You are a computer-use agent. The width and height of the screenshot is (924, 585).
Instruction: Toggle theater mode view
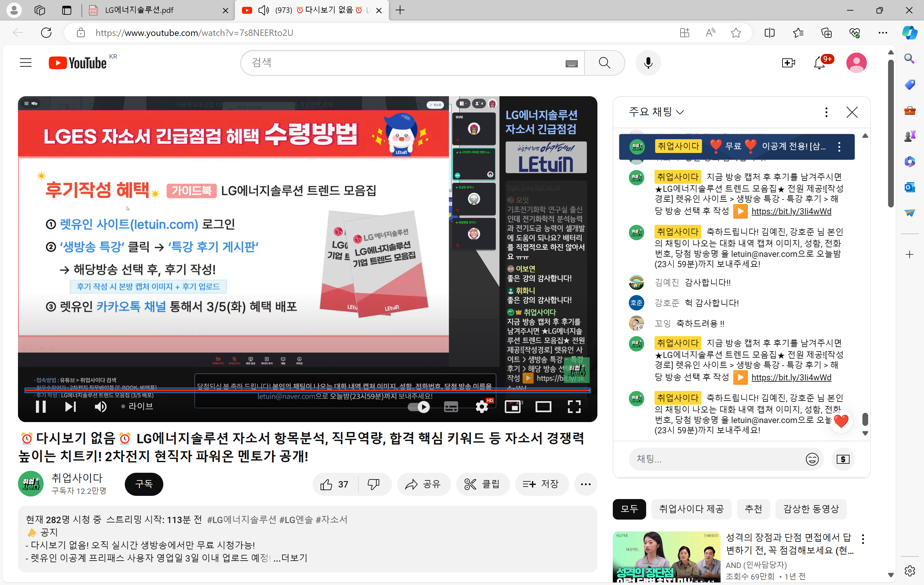pos(543,407)
